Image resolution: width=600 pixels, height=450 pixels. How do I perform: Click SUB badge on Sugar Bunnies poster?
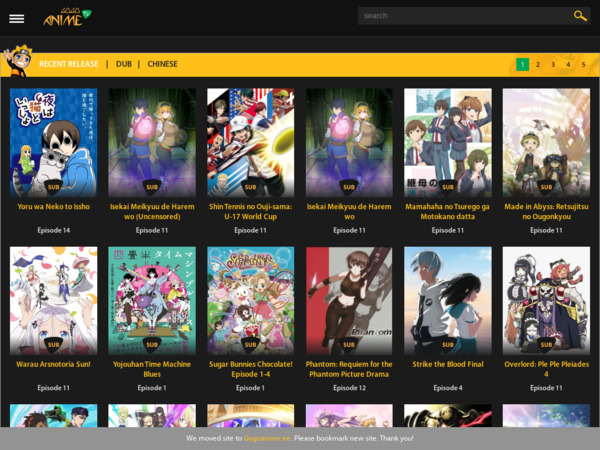coord(251,345)
